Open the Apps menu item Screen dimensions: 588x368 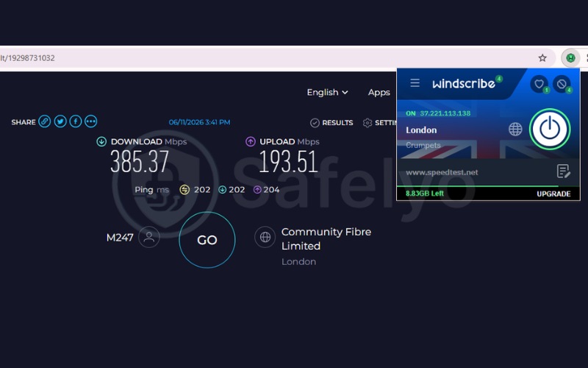pyautogui.click(x=379, y=93)
